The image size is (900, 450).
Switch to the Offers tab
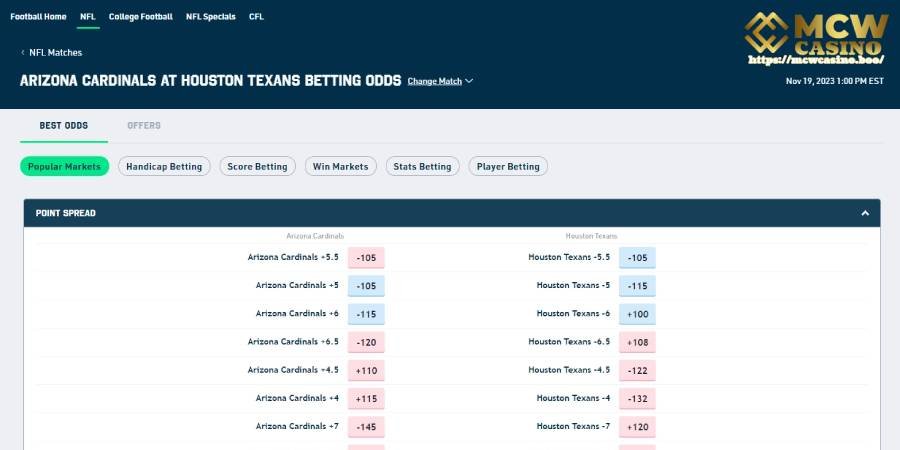click(144, 125)
